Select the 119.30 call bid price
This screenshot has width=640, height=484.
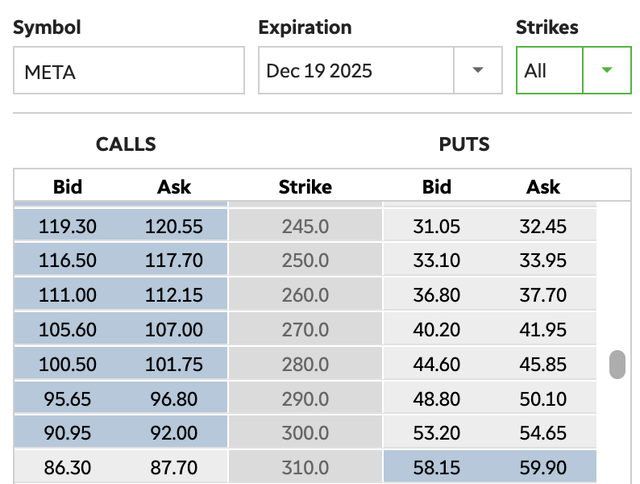click(68, 227)
